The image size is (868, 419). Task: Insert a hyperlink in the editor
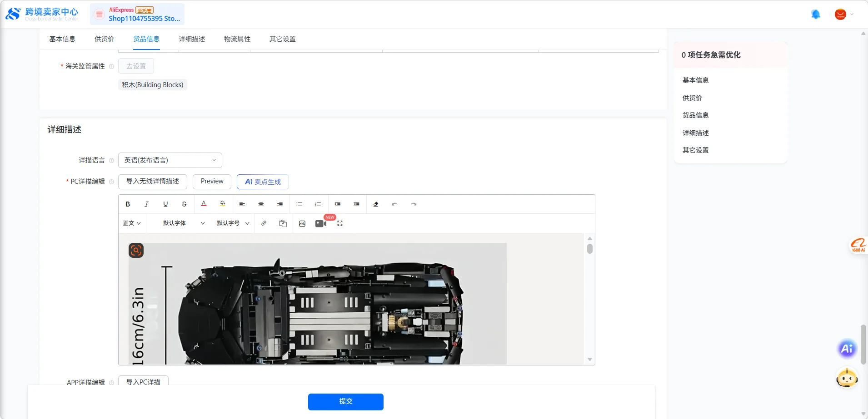pos(264,223)
